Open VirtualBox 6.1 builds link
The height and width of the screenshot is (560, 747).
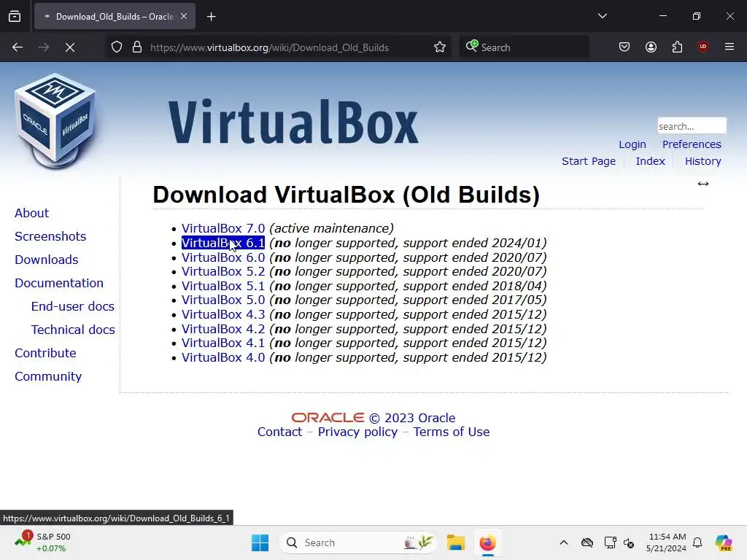click(223, 243)
